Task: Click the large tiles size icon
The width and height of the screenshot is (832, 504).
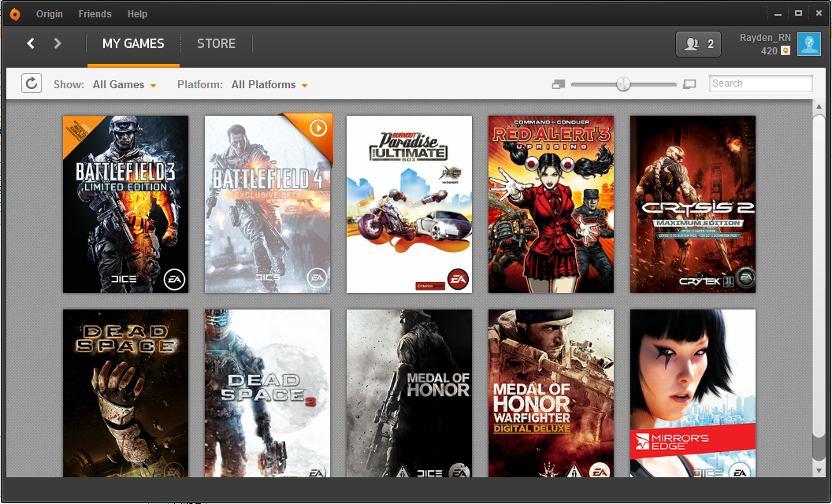Action: [689, 84]
